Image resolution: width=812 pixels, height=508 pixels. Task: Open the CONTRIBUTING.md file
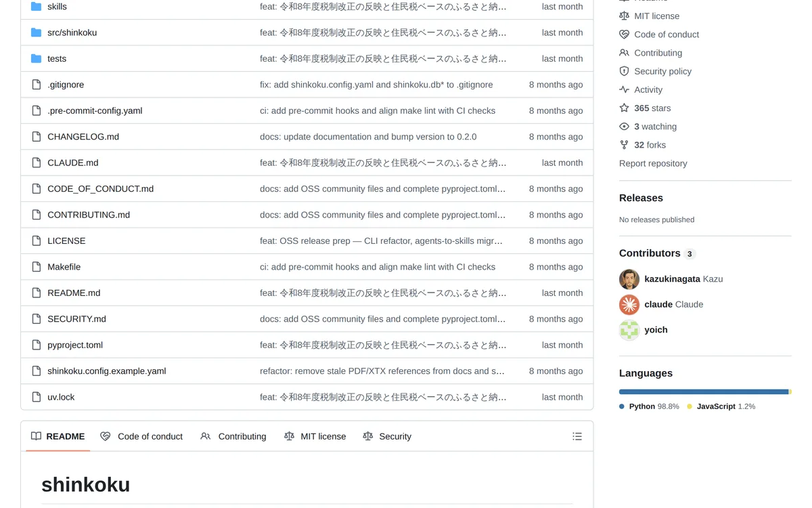point(89,215)
